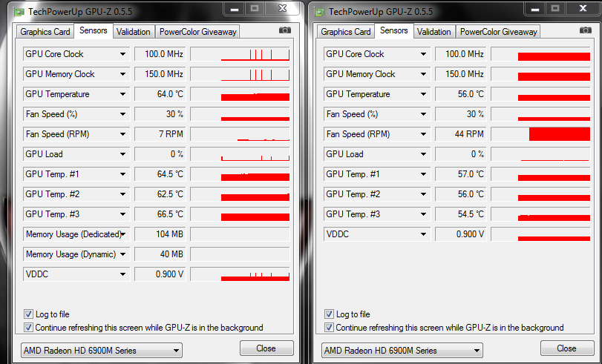Screen dimensions: 602x364
Task: Open GPU Temp. #1 dropdown in right window
Action: pyautogui.click(x=423, y=174)
